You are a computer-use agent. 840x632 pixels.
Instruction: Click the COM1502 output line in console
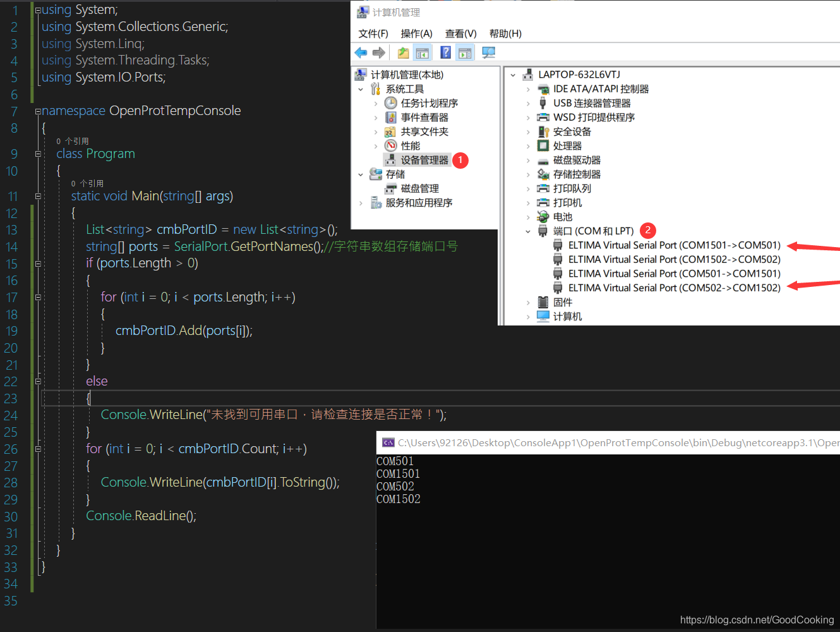(399, 499)
